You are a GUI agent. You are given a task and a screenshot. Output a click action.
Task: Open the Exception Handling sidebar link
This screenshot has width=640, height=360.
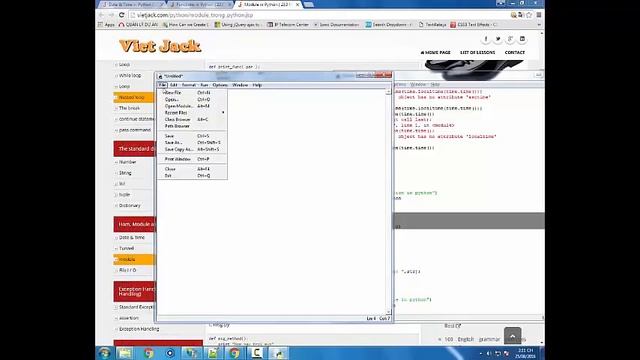click(x=139, y=329)
